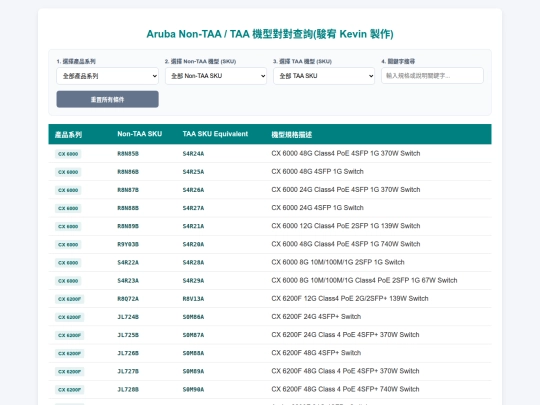Click description CX 6000 48G Class4 PoE 4SFP 1G 370W Switch
Viewport: 540px width, 405px height.
tap(346, 153)
